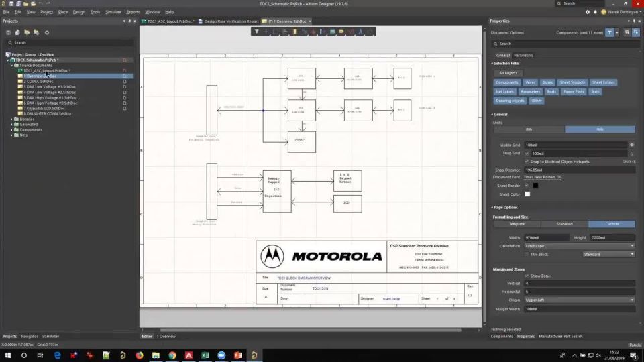Click the settings gear icon in the title bar
Image resolution: width=644 pixels, height=362 pixels.
(588, 12)
